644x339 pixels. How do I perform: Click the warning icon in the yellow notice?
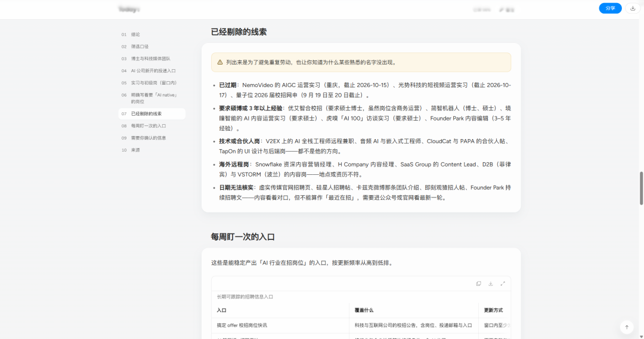(219, 63)
